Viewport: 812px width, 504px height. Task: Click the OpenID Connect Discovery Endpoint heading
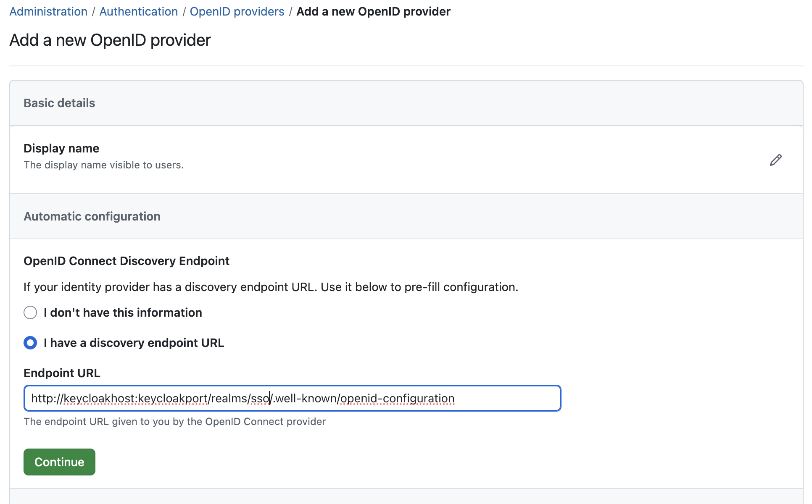click(x=126, y=260)
